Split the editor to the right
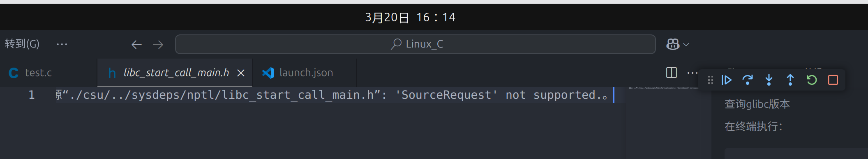 coord(672,73)
